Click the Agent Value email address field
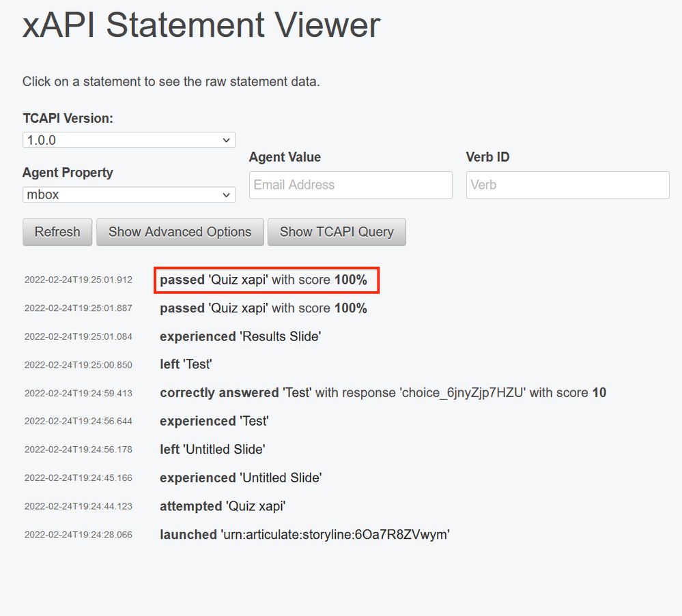682x616 pixels. pos(350,185)
